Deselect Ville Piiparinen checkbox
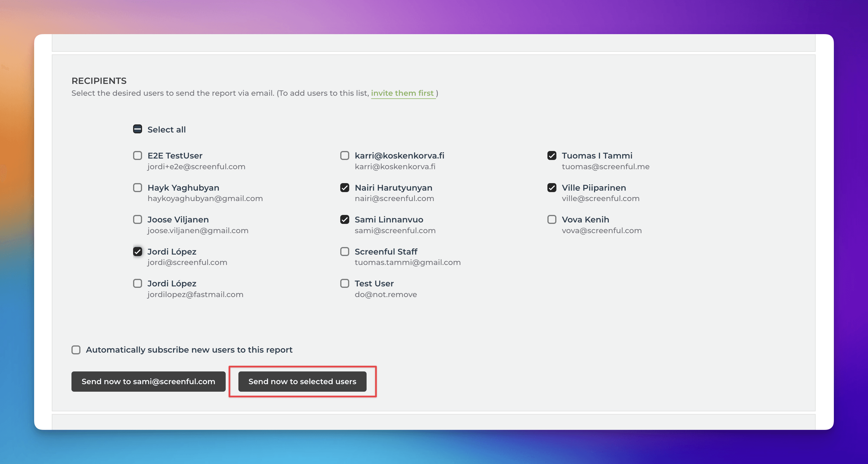This screenshot has height=464, width=868. (x=551, y=187)
